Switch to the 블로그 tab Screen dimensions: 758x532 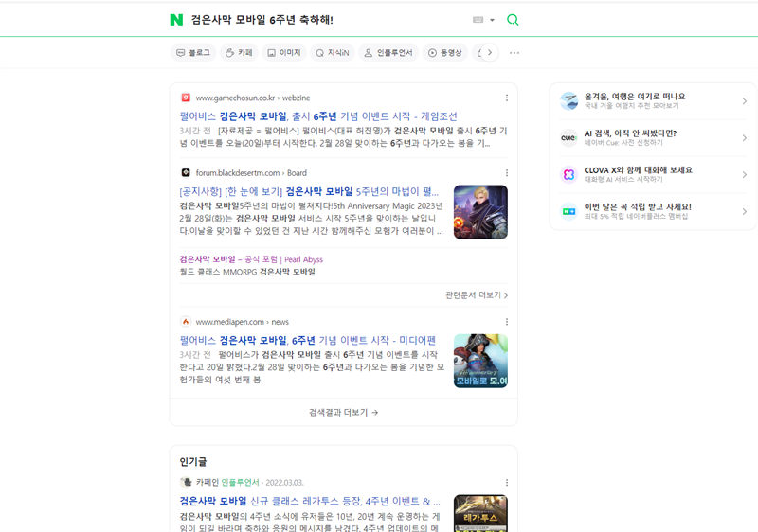(192, 53)
